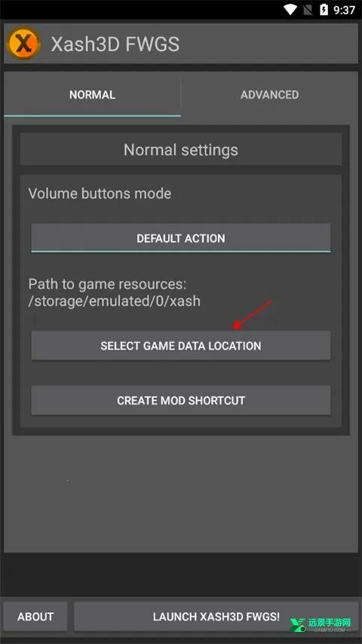Tap the charging battery icon

pyautogui.click(x=324, y=10)
